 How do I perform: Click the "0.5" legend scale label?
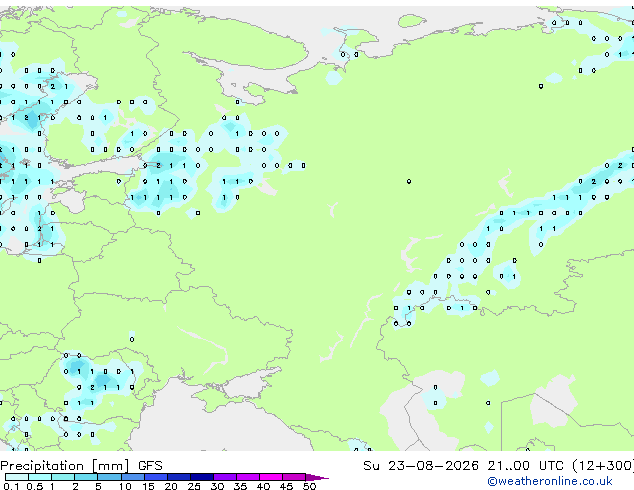[35, 486]
